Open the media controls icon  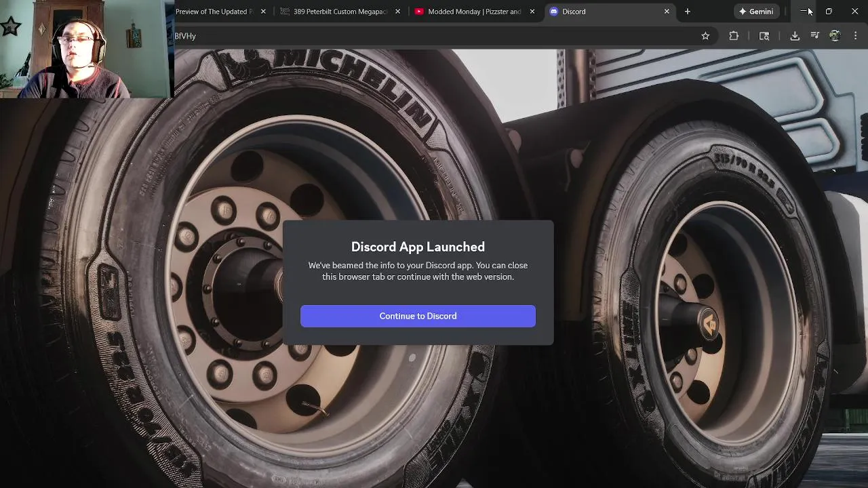tap(815, 36)
